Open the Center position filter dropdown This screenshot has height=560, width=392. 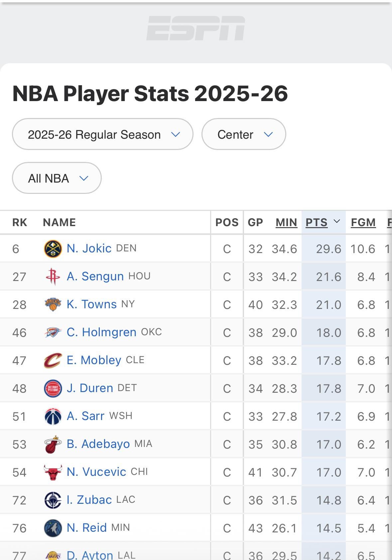(x=244, y=134)
